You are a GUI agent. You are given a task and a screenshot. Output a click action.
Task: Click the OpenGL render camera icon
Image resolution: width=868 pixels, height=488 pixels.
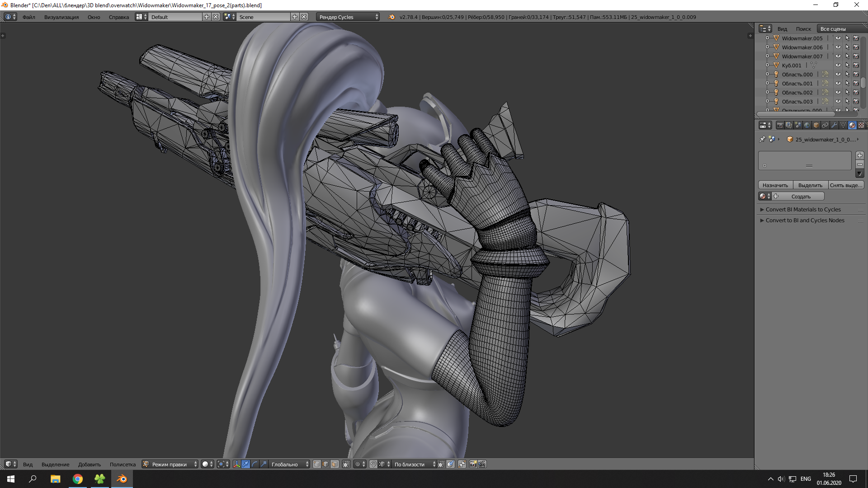coord(473,464)
